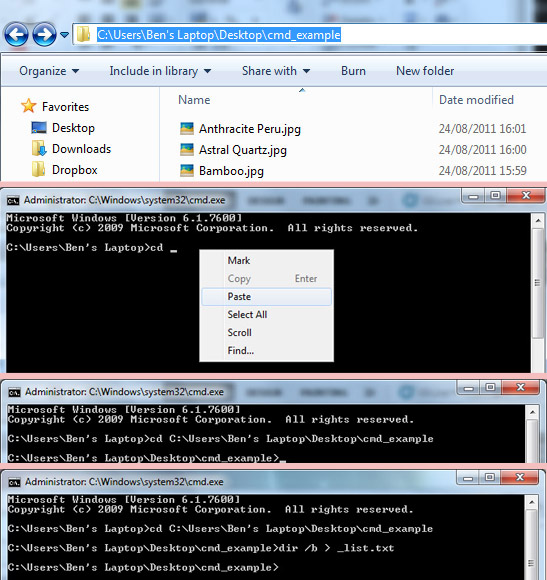The width and height of the screenshot is (547, 580).
Task: Go back with the Explorer back arrow
Action: 16,34
